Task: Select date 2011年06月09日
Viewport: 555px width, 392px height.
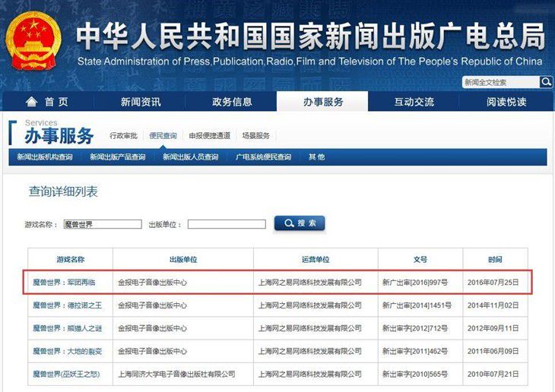Action: pyautogui.click(x=493, y=351)
